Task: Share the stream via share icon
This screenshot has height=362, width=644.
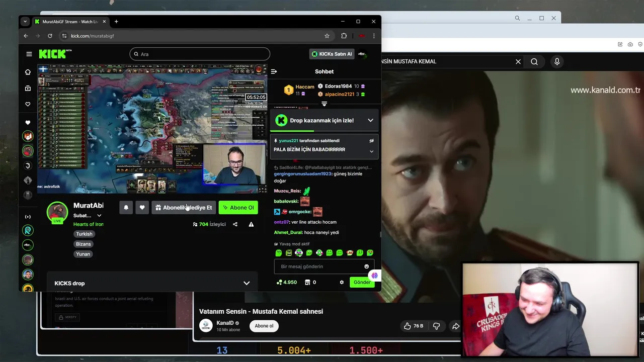Action: pos(235,224)
